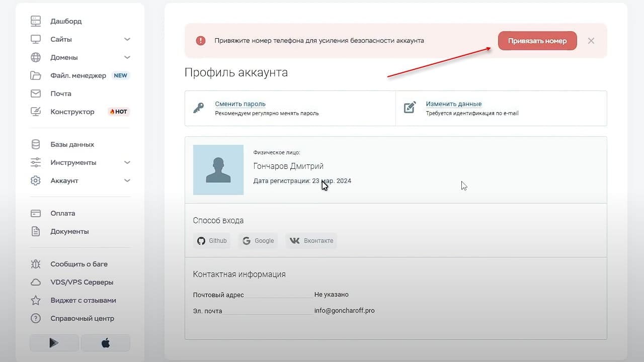Open Документы page
The height and width of the screenshot is (362, 644).
[x=69, y=231]
